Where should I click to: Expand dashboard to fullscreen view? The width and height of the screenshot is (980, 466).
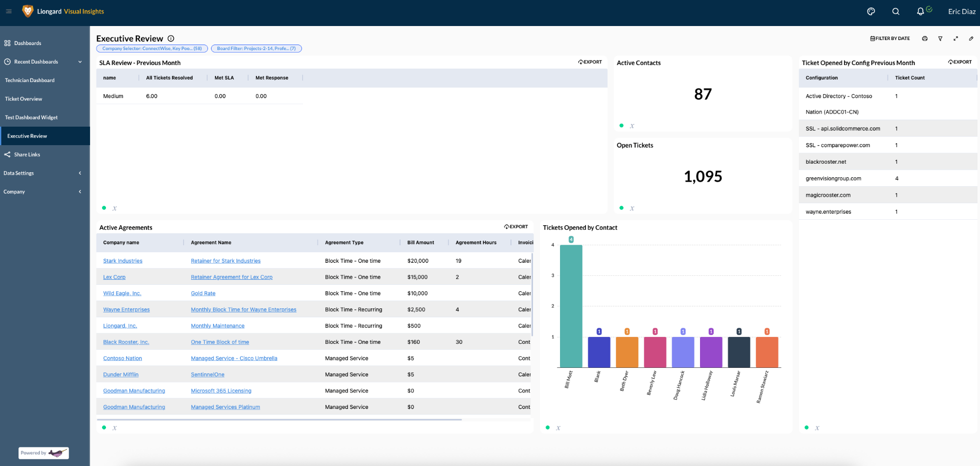tap(956, 38)
